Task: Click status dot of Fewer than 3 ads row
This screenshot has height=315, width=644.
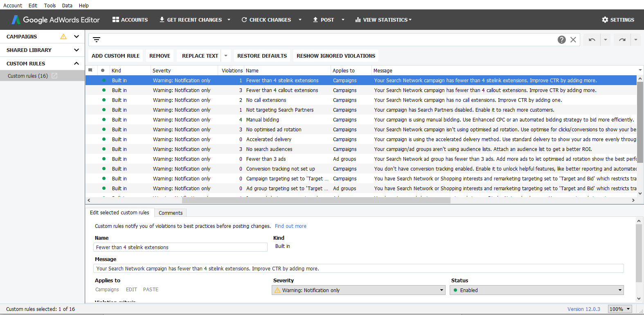Action: 104,159
